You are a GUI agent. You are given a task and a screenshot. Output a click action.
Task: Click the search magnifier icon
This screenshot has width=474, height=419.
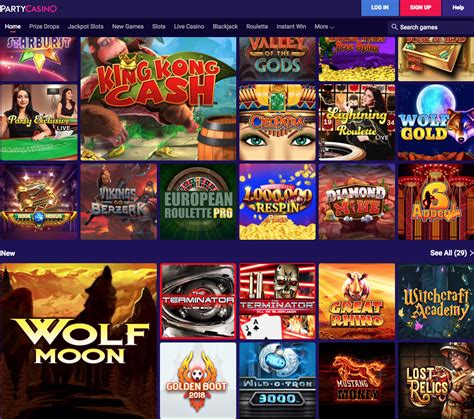pos(394,27)
